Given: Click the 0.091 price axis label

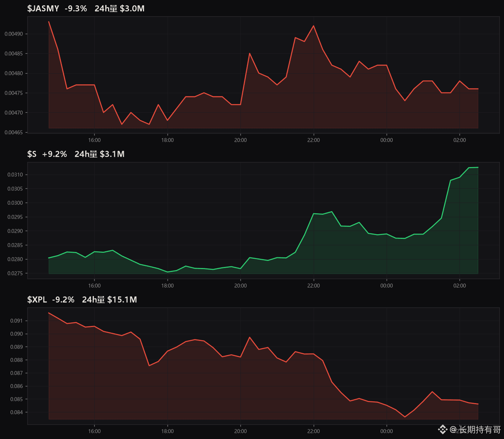Looking at the screenshot, I should click(x=16, y=321).
